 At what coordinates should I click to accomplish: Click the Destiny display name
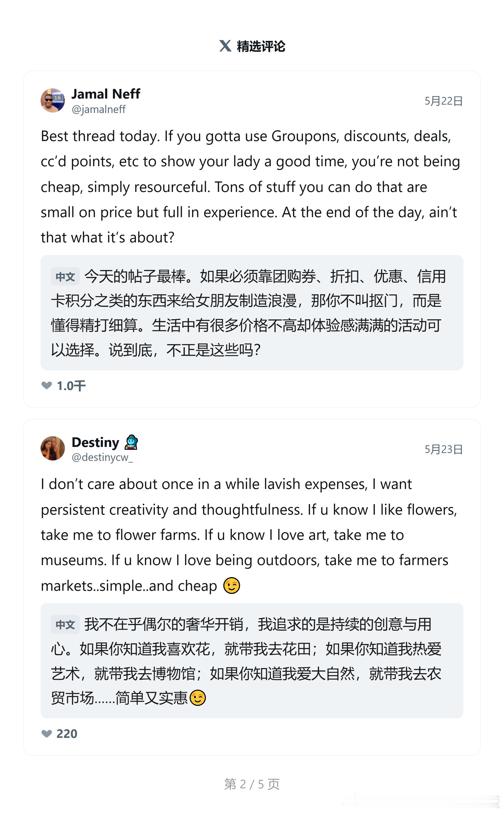coord(96,442)
